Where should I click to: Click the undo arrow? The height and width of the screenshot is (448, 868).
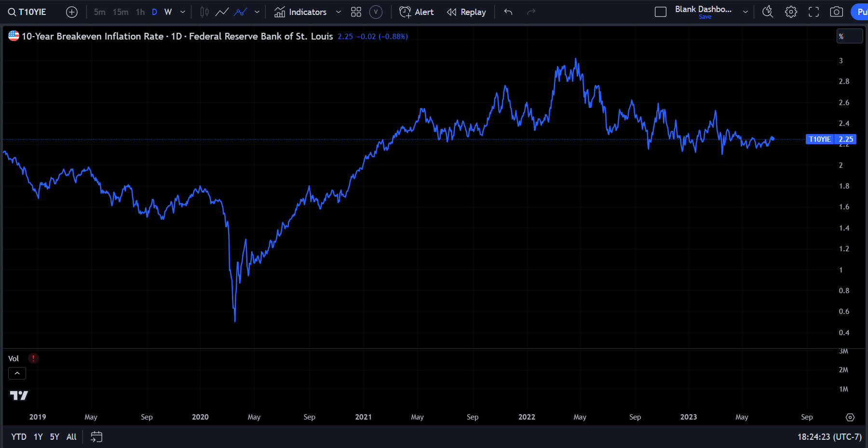click(x=508, y=12)
